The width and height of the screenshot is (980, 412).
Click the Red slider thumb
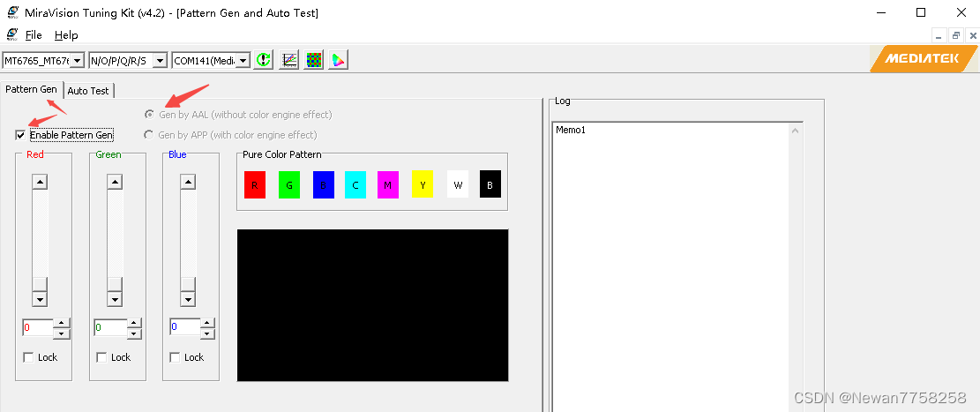pyautogui.click(x=40, y=284)
